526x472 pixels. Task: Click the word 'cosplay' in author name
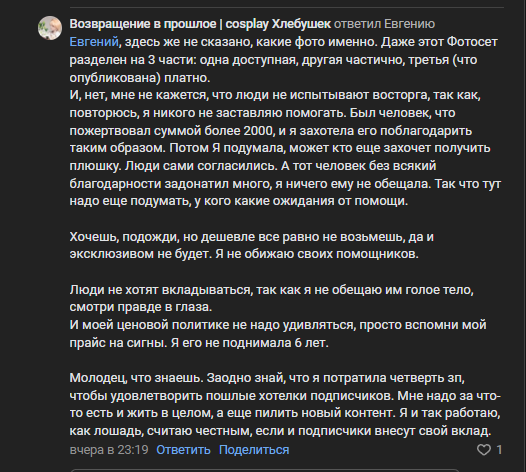point(247,24)
